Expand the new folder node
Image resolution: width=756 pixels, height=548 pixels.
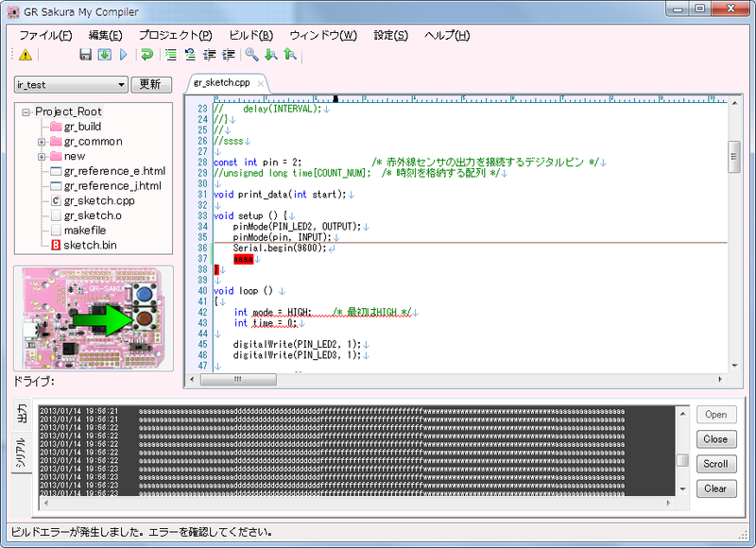[42, 157]
